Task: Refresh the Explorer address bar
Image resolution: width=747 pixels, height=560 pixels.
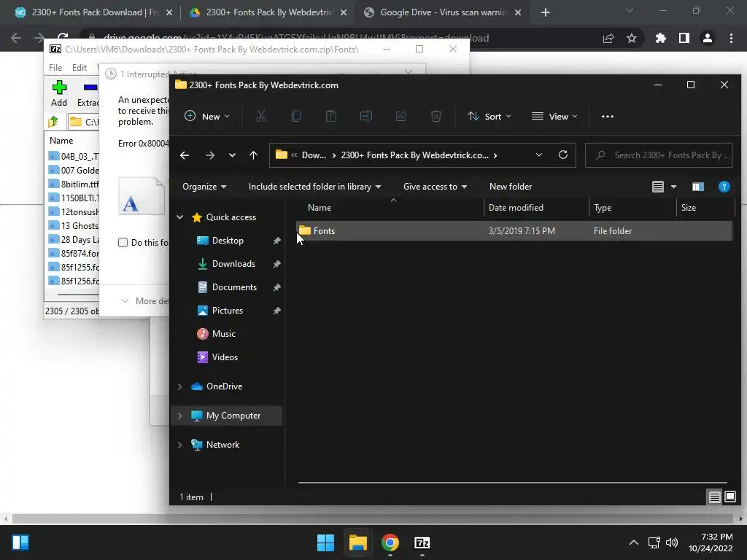Action: tap(563, 155)
